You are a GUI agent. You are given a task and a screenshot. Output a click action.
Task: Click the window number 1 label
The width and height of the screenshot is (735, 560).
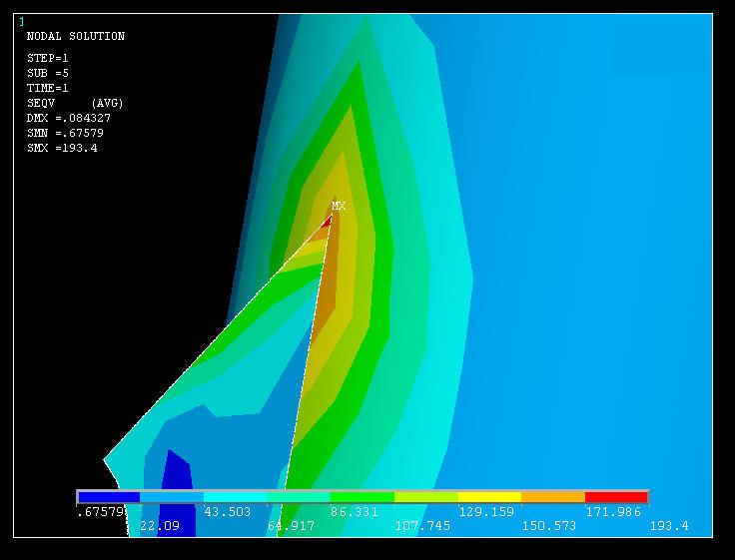tap(22, 21)
